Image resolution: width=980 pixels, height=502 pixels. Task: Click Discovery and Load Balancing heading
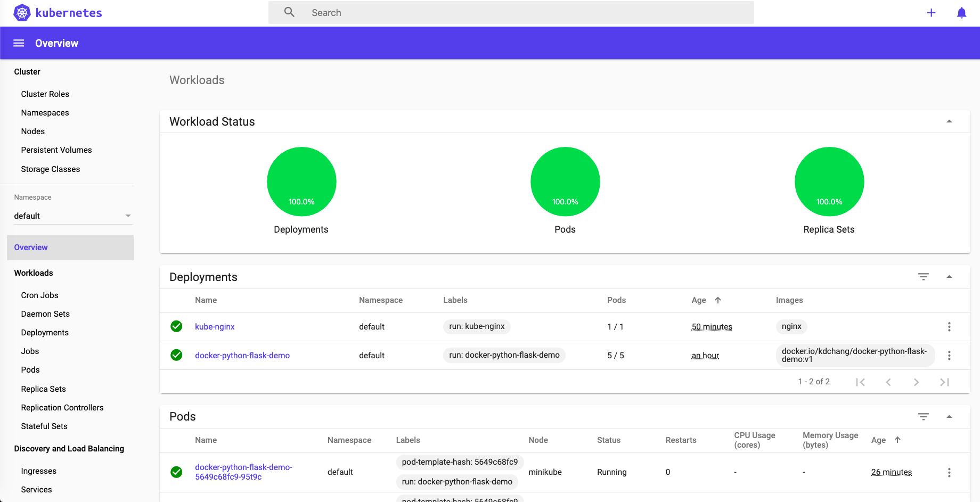tap(69, 449)
